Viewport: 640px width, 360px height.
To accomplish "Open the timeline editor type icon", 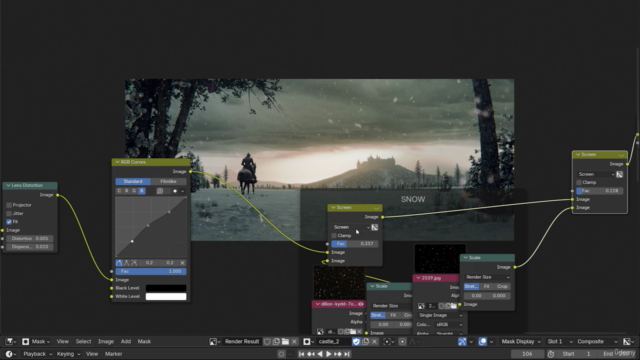I will (x=10, y=354).
